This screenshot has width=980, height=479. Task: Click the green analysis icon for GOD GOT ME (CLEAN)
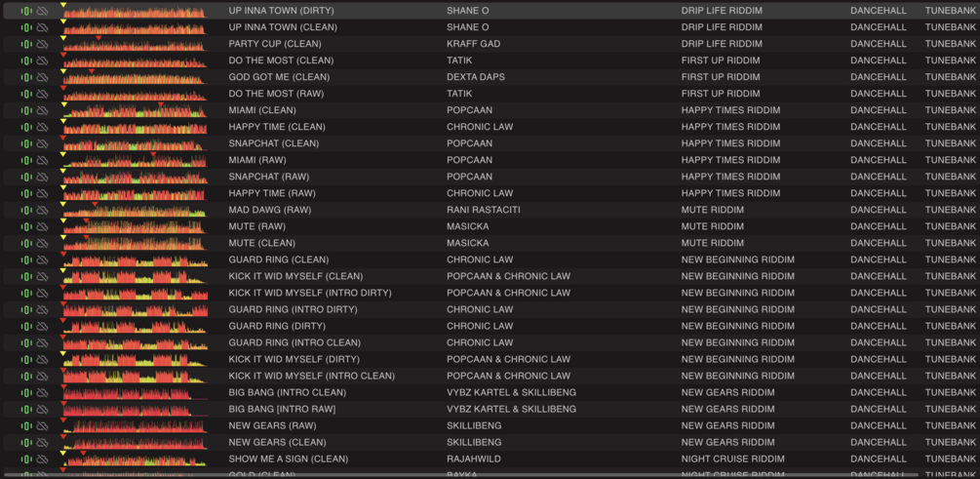(x=26, y=77)
